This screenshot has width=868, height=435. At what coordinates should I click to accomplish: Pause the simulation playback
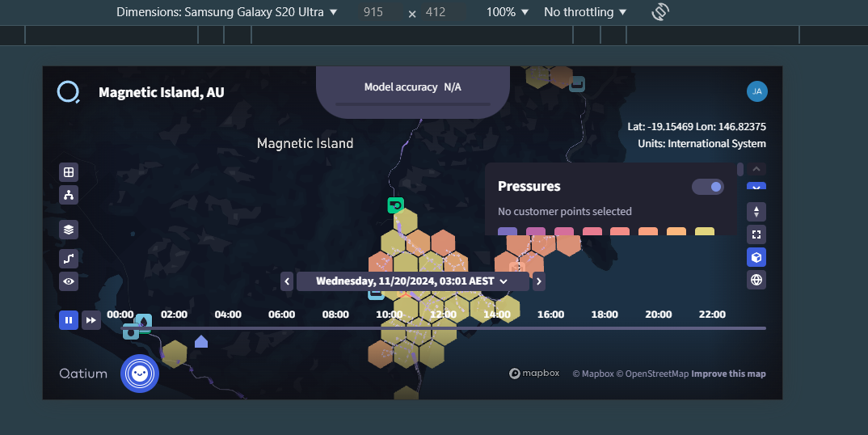click(x=69, y=320)
